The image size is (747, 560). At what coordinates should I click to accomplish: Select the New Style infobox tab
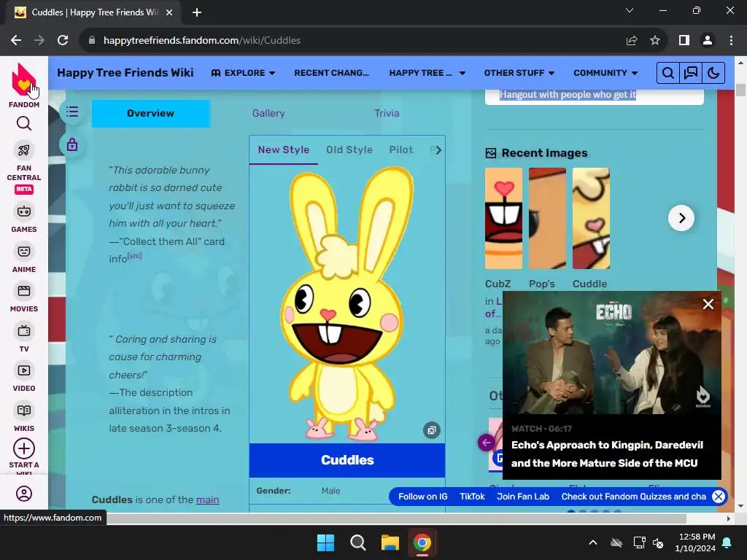point(284,150)
